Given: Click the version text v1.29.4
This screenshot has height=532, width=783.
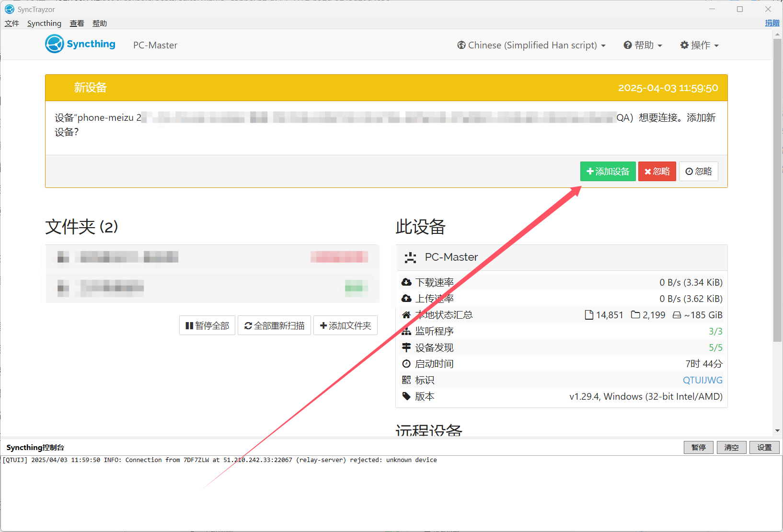Looking at the screenshot, I should pos(645,396).
